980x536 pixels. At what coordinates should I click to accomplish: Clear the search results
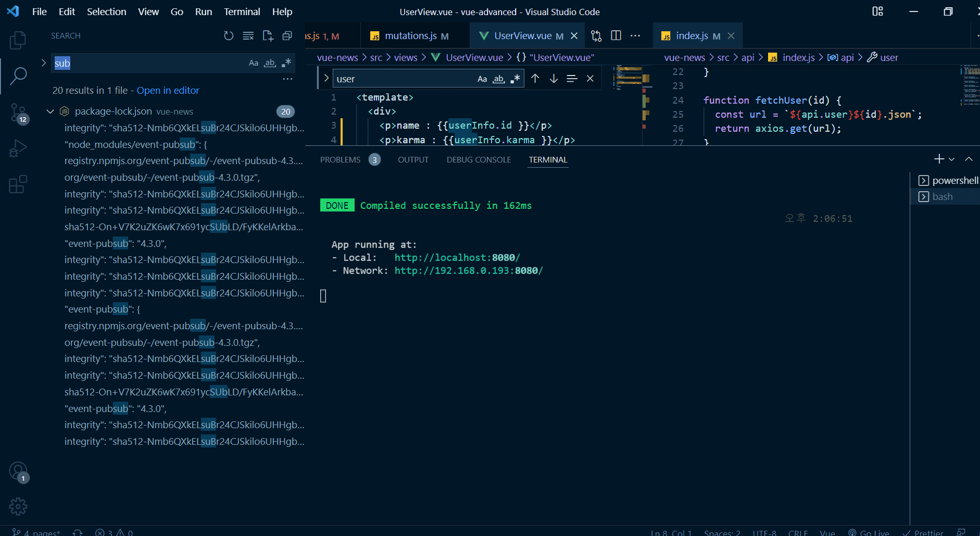pyautogui.click(x=248, y=36)
